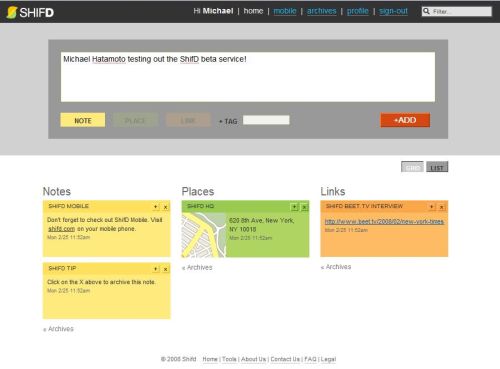The image size is (500, 369).
Task: Switch to GRID view
Action: click(412, 167)
